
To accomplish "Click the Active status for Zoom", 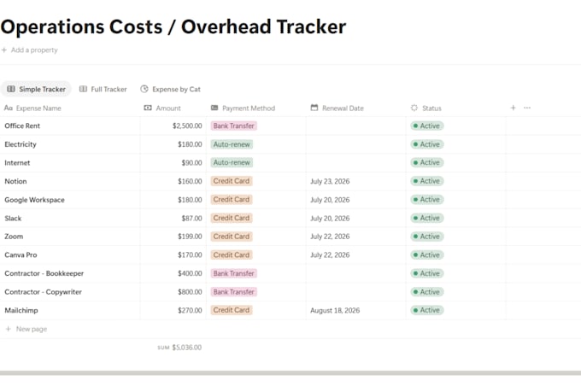I will click(x=427, y=237).
